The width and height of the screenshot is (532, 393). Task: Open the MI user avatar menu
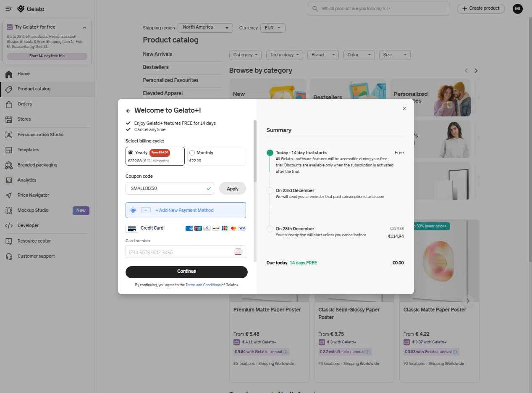[x=518, y=8]
